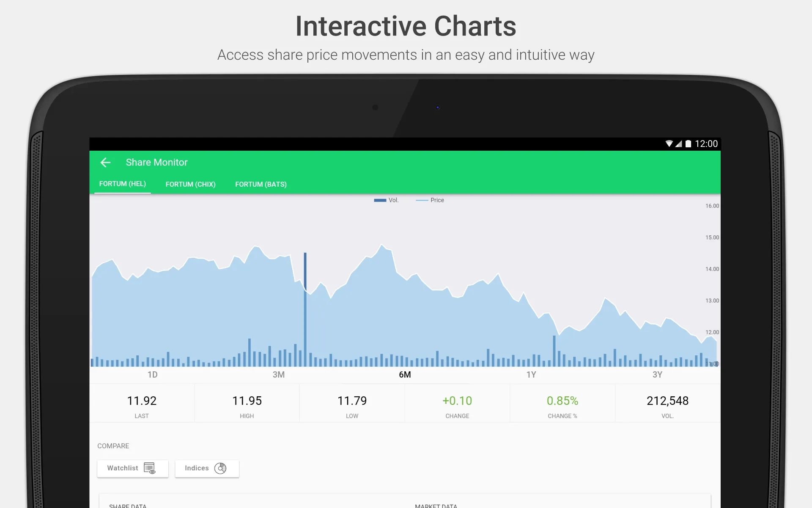
Task: Tap the back arrow in Share Monitor
Action: (x=105, y=162)
